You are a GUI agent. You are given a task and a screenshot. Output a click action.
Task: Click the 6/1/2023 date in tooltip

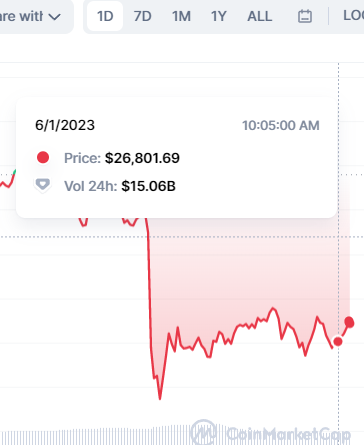pyautogui.click(x=65, y=125)
